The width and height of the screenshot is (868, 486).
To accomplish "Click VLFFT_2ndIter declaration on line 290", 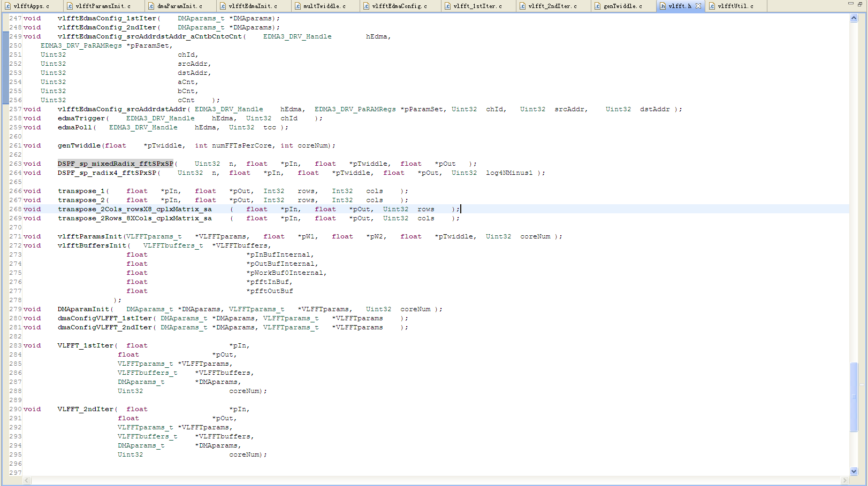I will point(86,409).
